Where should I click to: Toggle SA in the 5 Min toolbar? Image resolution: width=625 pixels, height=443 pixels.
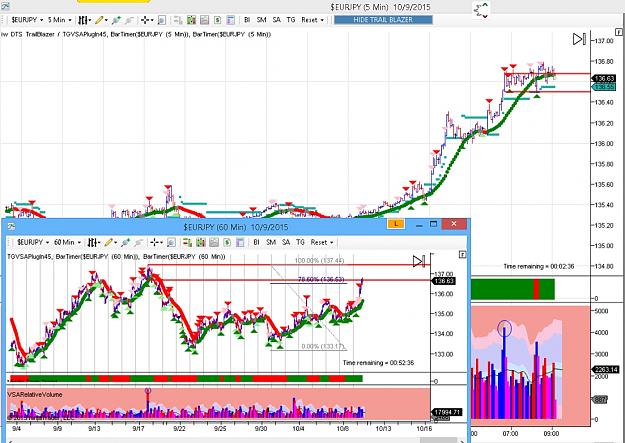276,20
